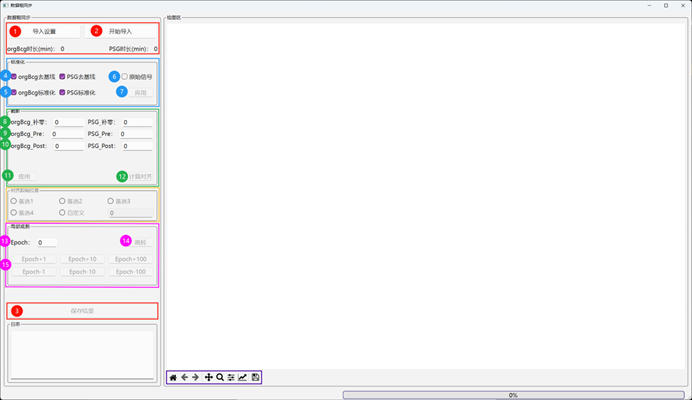Choose the 自定义 radio option
Screen dimensions: 692x400
point(62,212)
